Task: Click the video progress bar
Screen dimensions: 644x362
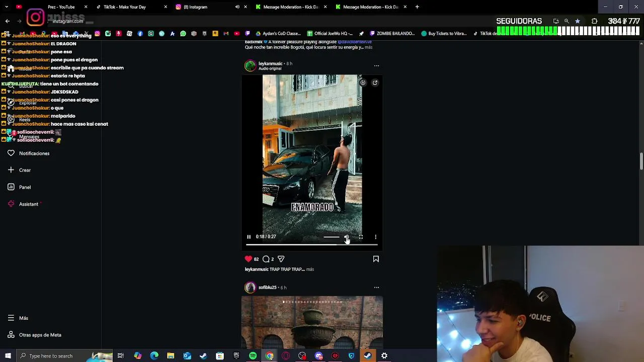Action: click(x=311, y=244)
